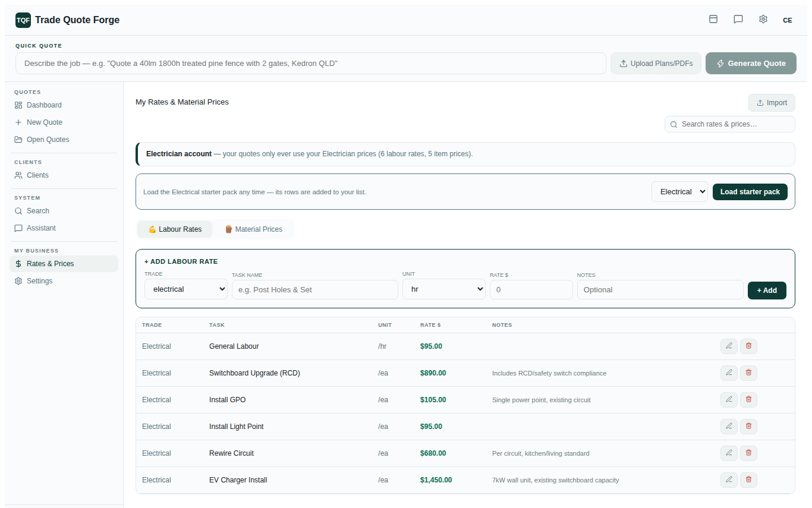Delete the General Labour rate

(x=748, y=346)
